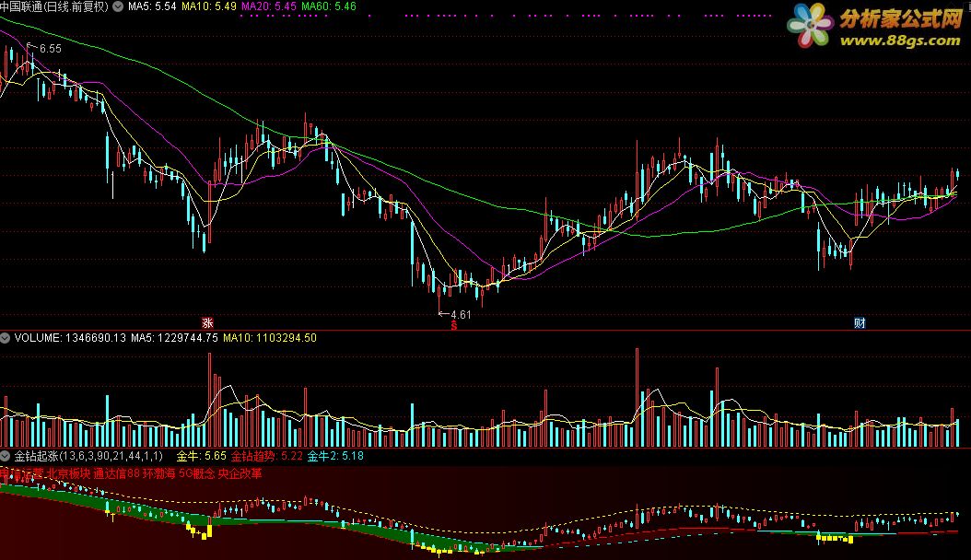The image size is (971, 560).
Task: Click the 金牛: 5.65 value
Action: (x=201, y=456)
